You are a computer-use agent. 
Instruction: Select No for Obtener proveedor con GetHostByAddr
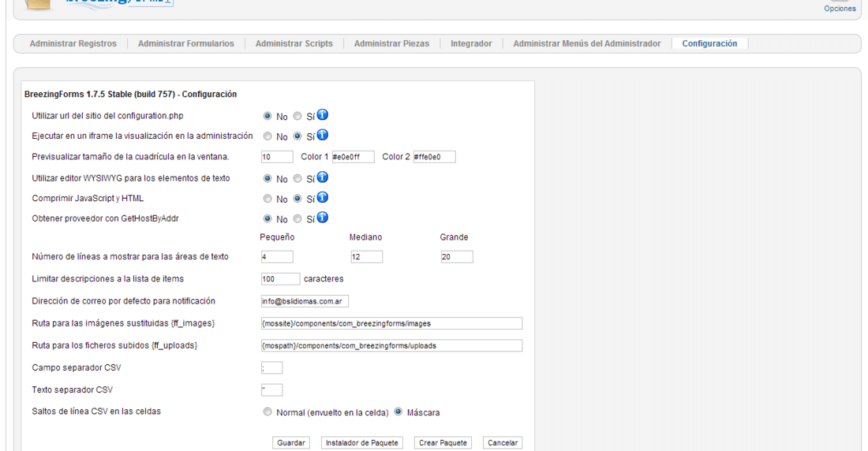point(268,218)
